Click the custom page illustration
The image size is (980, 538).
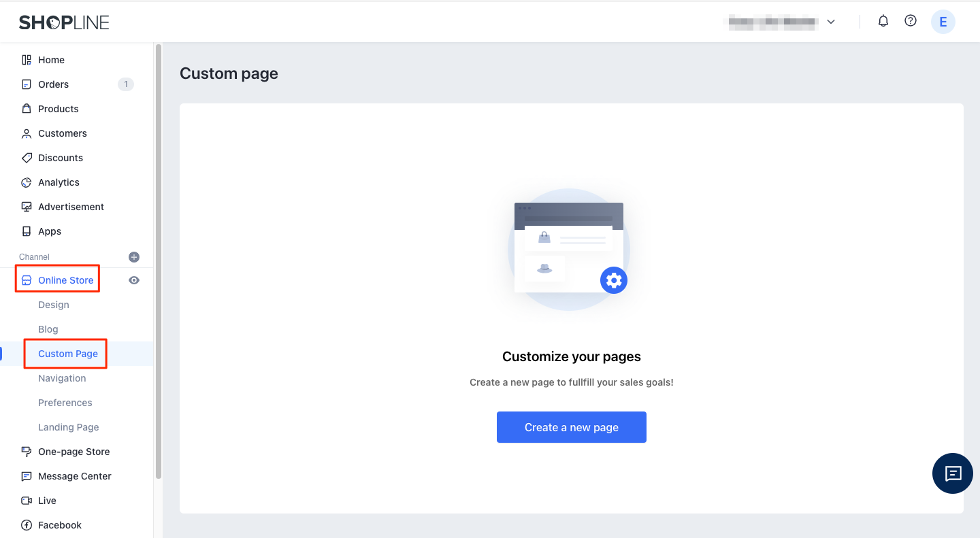tap(569, 249)
